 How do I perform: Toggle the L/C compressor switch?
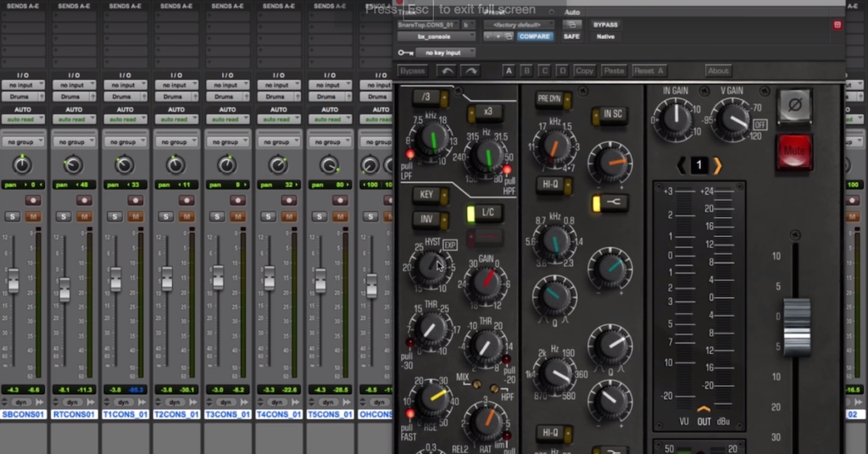[484, 213]
